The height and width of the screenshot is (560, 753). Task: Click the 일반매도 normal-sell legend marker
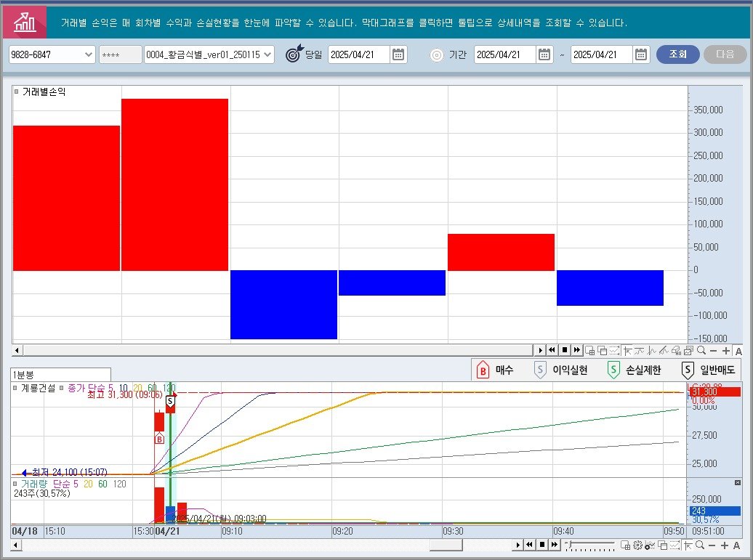click(688, 370)
